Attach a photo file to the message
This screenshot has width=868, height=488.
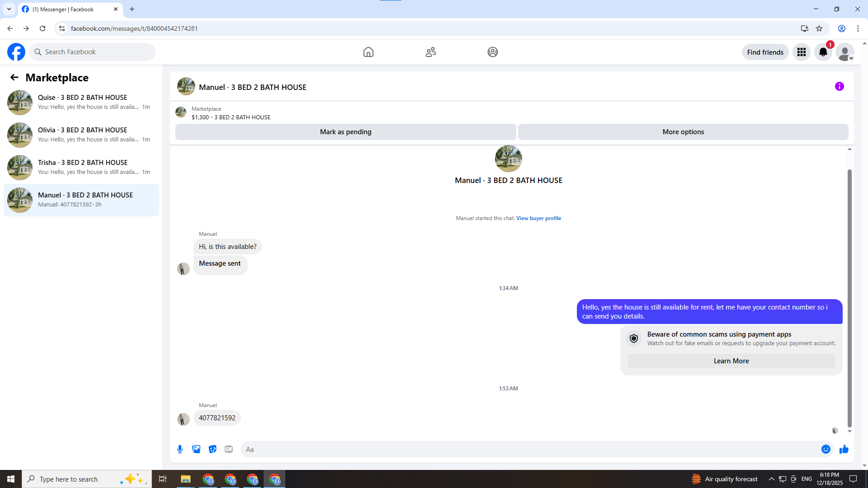(x=196, y=449)
